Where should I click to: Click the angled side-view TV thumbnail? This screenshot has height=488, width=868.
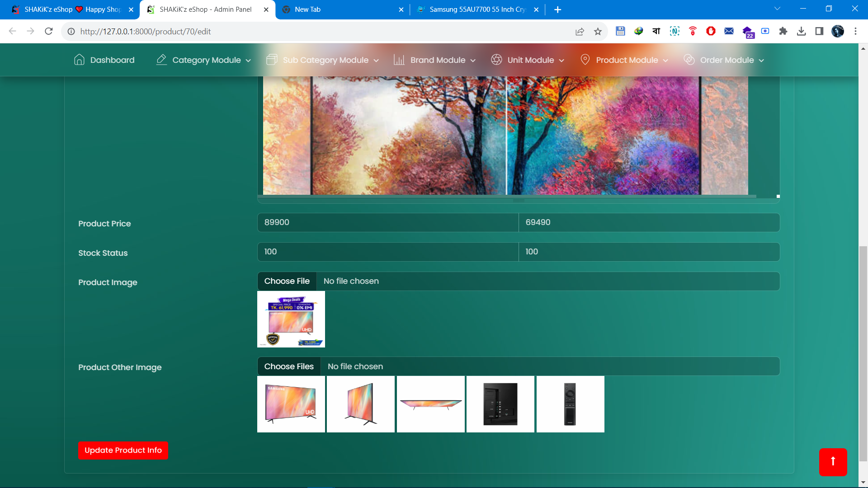click(361, 404)
